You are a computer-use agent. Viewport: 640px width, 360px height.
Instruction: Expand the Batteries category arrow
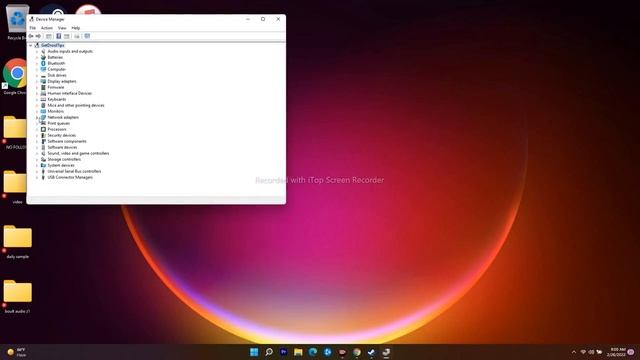(x=37, y=58)
